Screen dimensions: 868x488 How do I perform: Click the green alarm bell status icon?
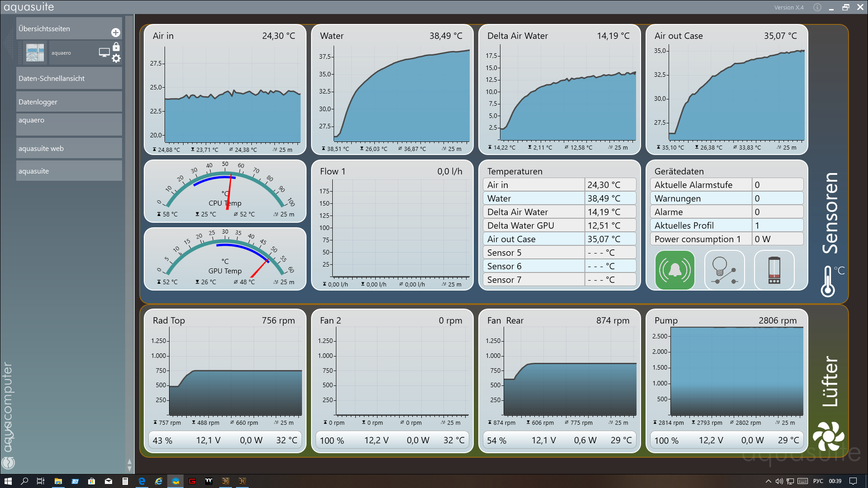tap(675, 270)
